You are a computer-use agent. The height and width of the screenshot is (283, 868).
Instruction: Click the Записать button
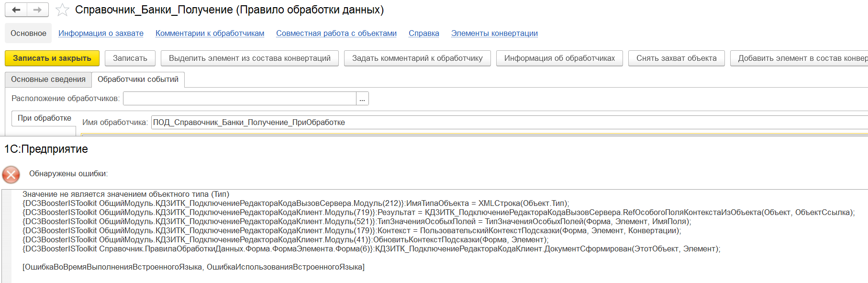coord(130,58)
